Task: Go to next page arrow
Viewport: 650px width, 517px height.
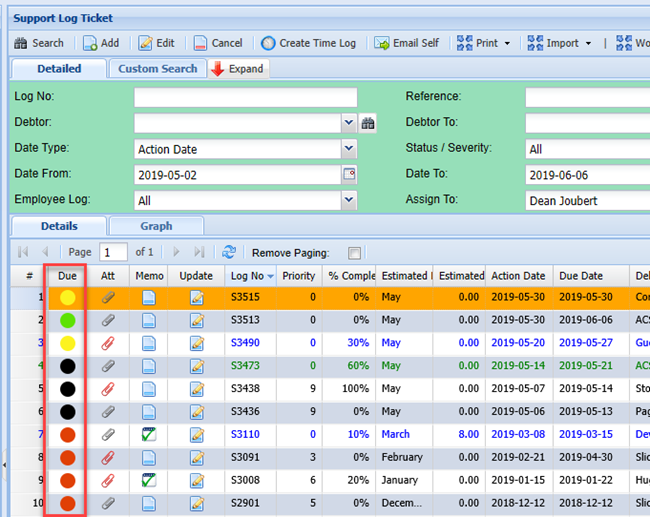Action: click(x=177, y=253)
